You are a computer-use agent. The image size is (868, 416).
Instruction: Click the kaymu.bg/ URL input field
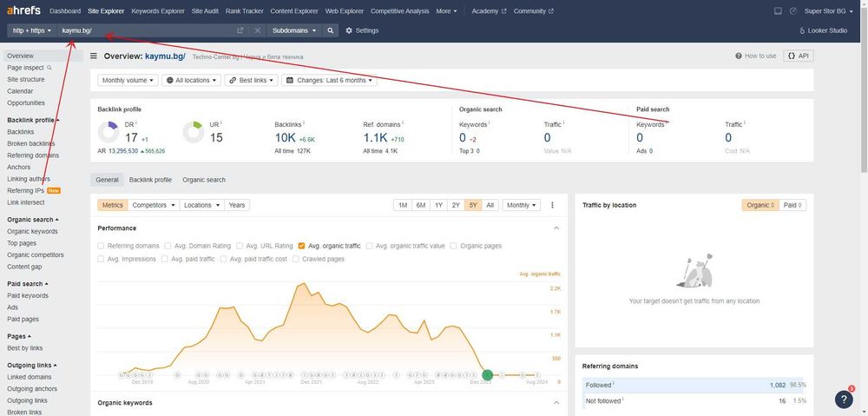pyautogui.click(x=146, y=30)
